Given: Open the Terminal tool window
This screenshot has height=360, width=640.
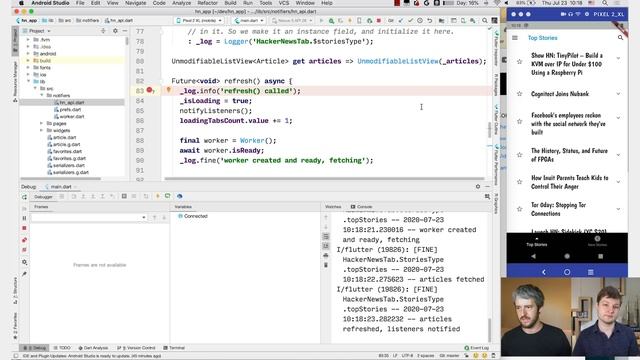Looking at the screenshot, I should 174,348.
